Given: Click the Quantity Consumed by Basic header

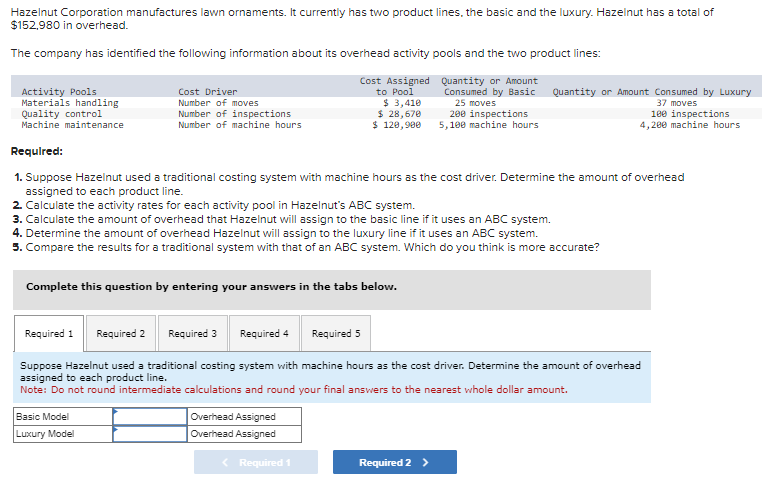Looking at the screenshot, I should point(489,86).
